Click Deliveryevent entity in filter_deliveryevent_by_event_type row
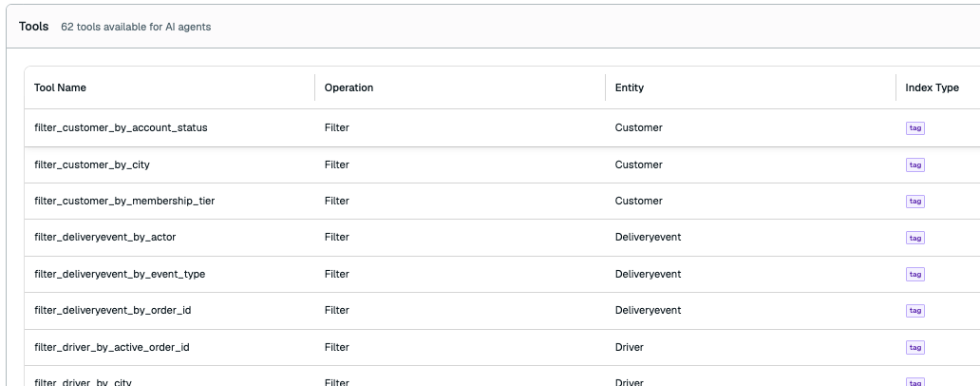 [x=649, y=274]
